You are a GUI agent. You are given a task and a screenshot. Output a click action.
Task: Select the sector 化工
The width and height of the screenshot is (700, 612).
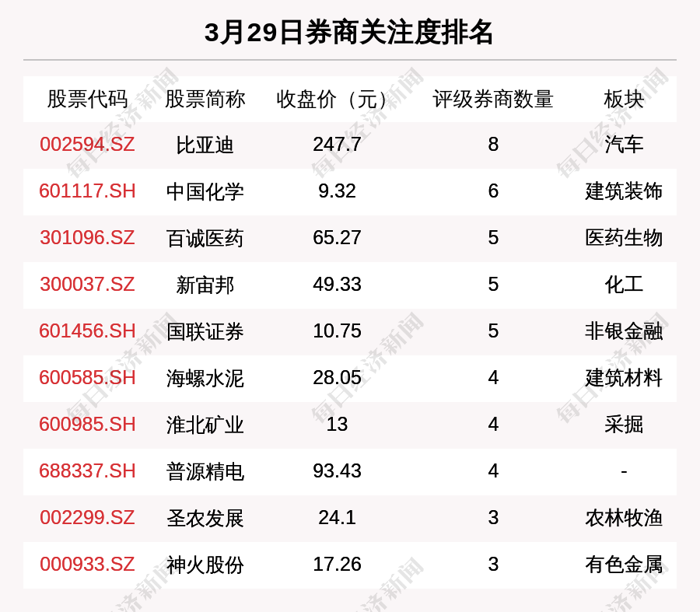pyautogui.click(x=624, y=285)
